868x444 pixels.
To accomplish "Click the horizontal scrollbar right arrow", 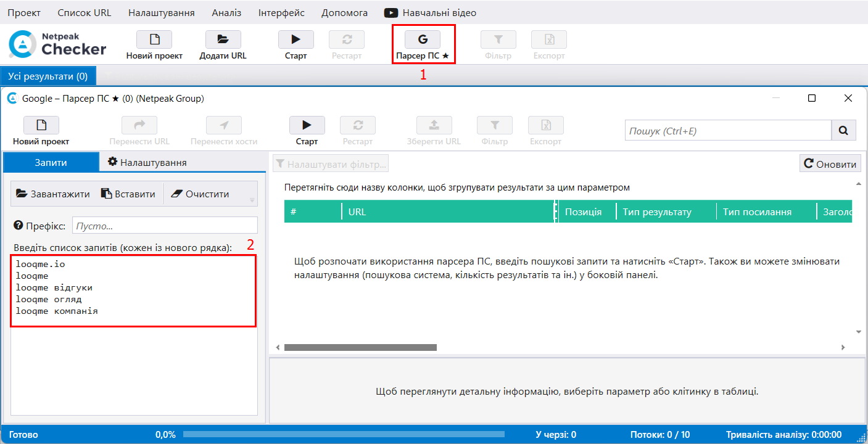I will [x=845, y=347].
